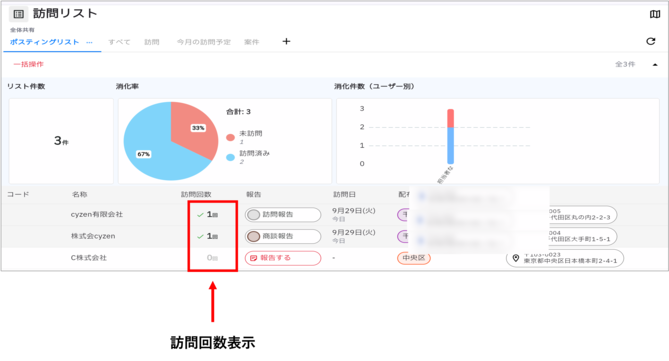Image resolution: width=669 pixels, height=361 pixels.
Task: Click the red segment of user bar
Action: coord(451,118)
